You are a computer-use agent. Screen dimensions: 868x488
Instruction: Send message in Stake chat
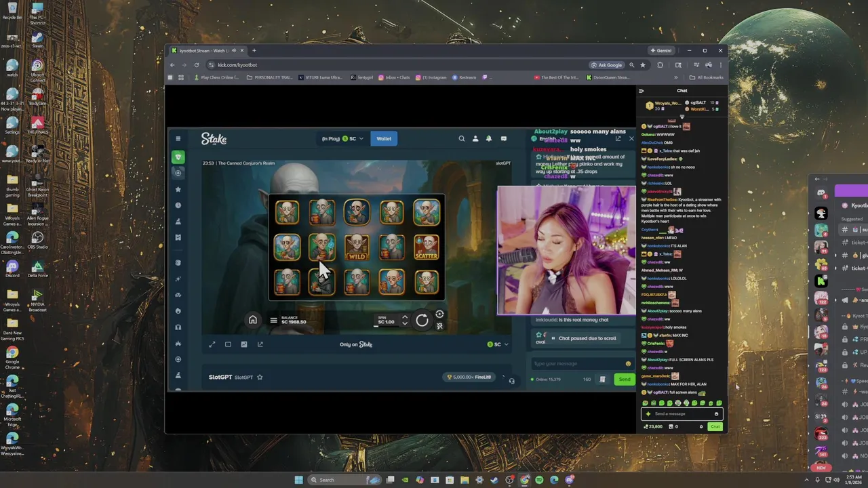pyautogui.click(x=624, y=380)
